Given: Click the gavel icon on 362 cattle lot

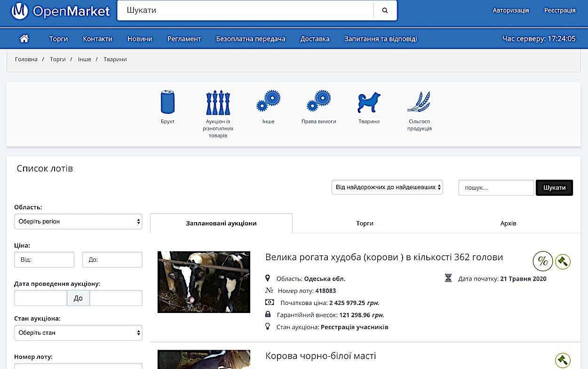Looking at the screenshot, I should pos(563,261).
